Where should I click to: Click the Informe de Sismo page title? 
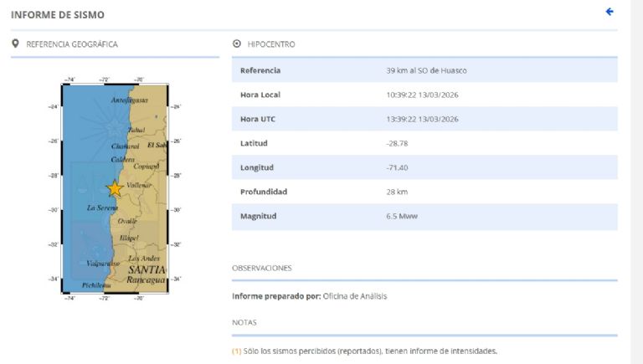click(x=58, y=15)
